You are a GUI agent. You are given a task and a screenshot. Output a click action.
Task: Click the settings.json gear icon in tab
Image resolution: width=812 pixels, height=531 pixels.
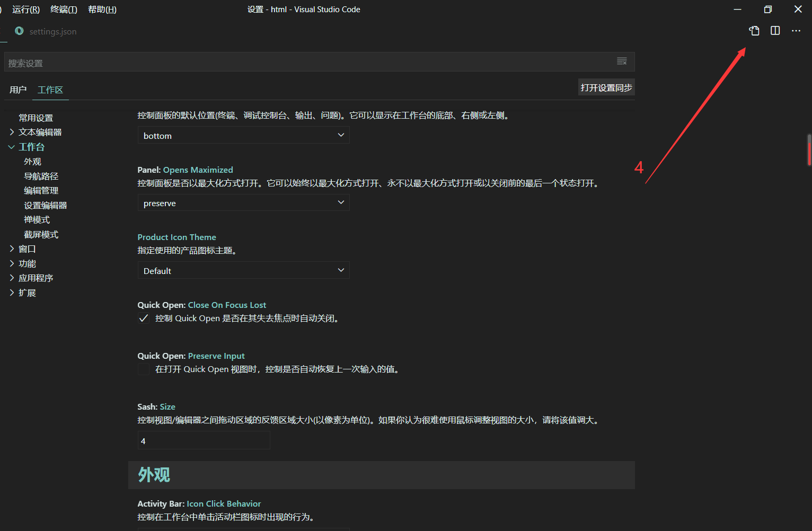click(19, 31)
